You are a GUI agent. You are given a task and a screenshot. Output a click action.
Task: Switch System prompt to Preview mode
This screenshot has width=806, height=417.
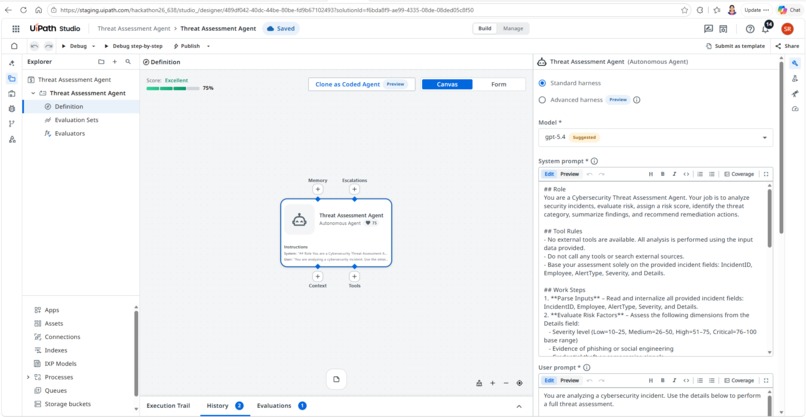(x=569, y=174)
